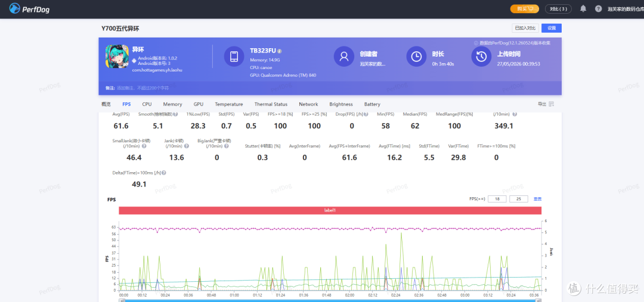The image size is (644, 302).
Task: Click the FPS threshold field showing 18
Action: click(497, 199)
